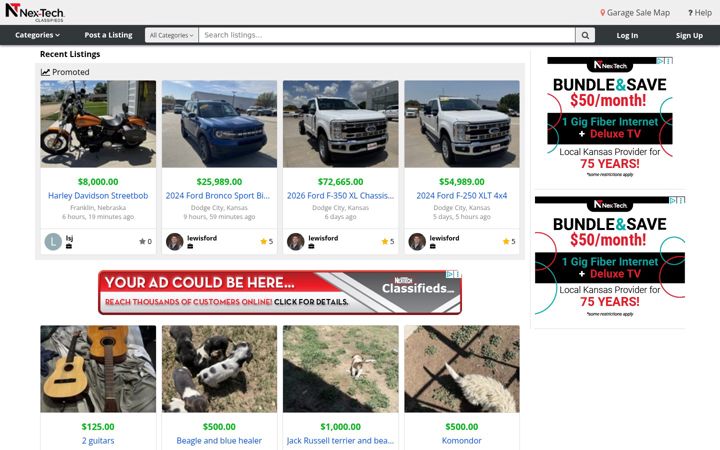Open 2026 Ford F-350 XL Chassis title
The image size is (720, 450).
pyautogui.click(x=340, y=196)
